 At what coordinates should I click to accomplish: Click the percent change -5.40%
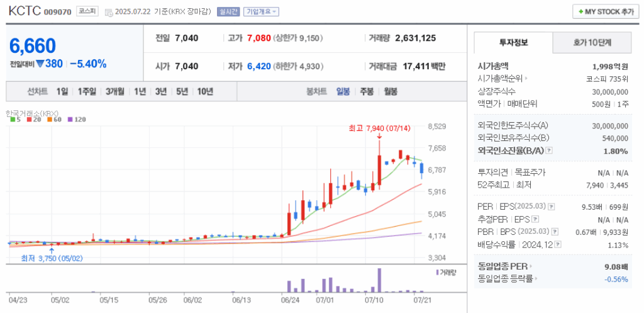tap(88, 64)
